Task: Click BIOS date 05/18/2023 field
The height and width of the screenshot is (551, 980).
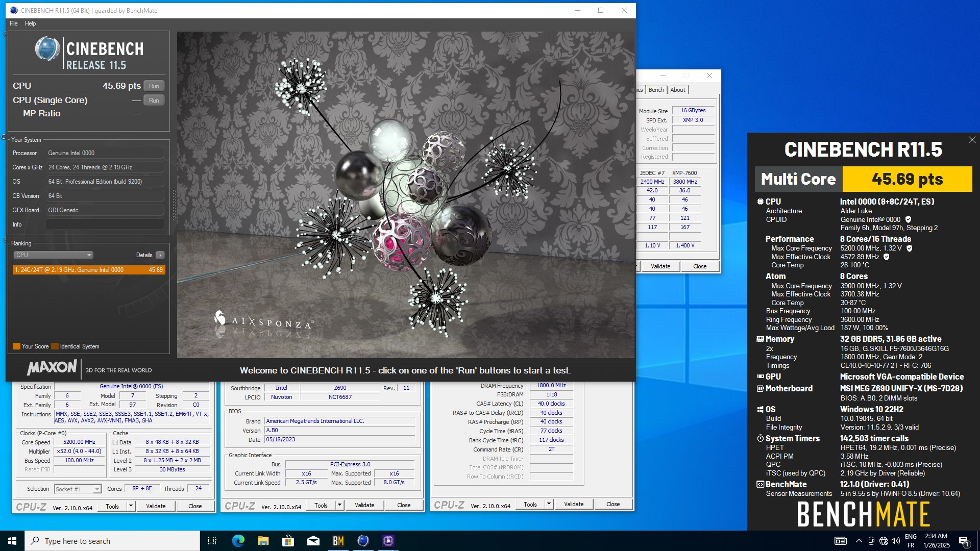Action: click(x=340, y=440)
